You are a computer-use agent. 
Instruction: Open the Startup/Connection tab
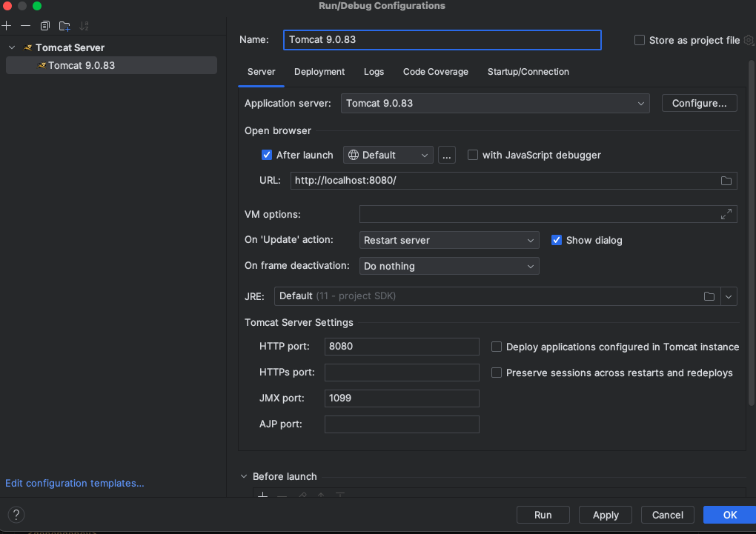(528, 71)
